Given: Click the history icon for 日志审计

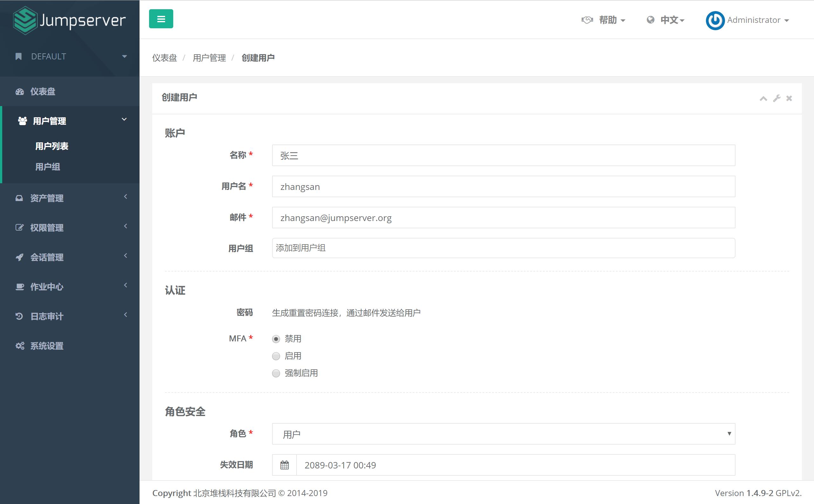Looking at the screenshot, I should coord(19,316).
